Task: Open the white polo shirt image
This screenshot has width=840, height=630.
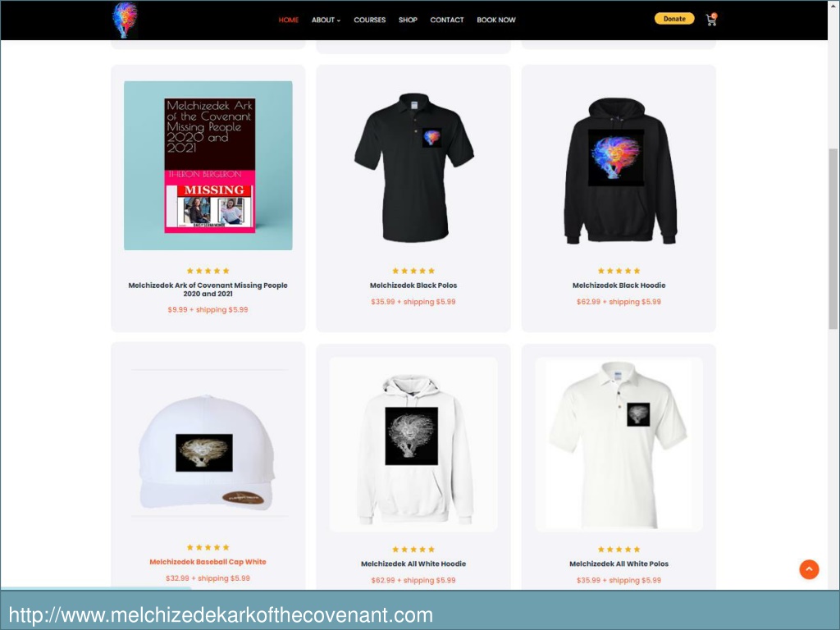Action: click(619, 445)
